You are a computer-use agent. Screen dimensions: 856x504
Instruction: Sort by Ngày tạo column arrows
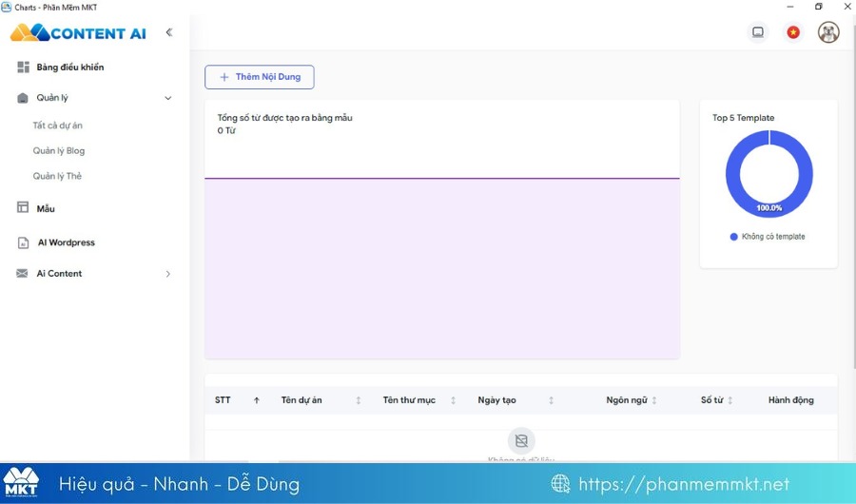click(552, 400)
